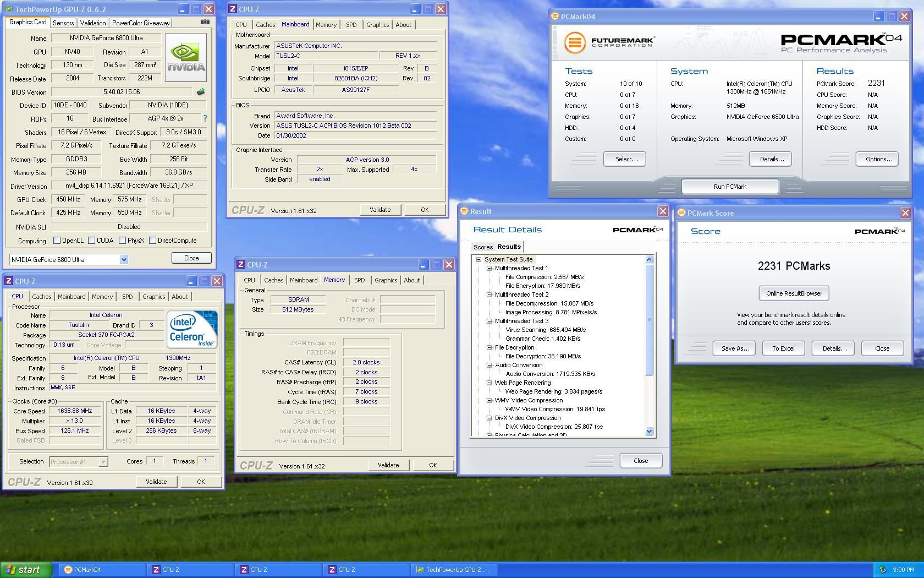Switch to the PCMark04 taskbar button
This screenshot has width=924, height=578.
(x=102, y=570)
